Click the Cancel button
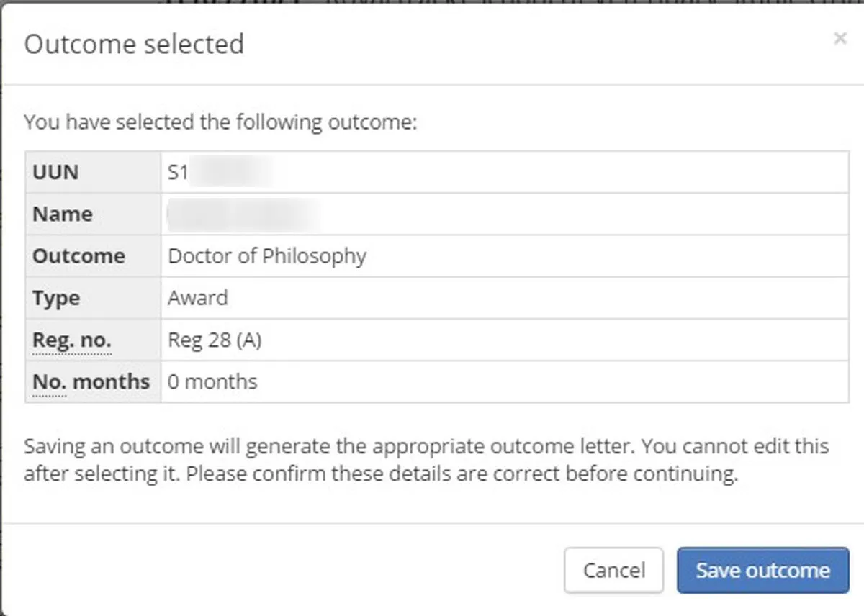Screen dimensions: 864x616 (613, 570)
